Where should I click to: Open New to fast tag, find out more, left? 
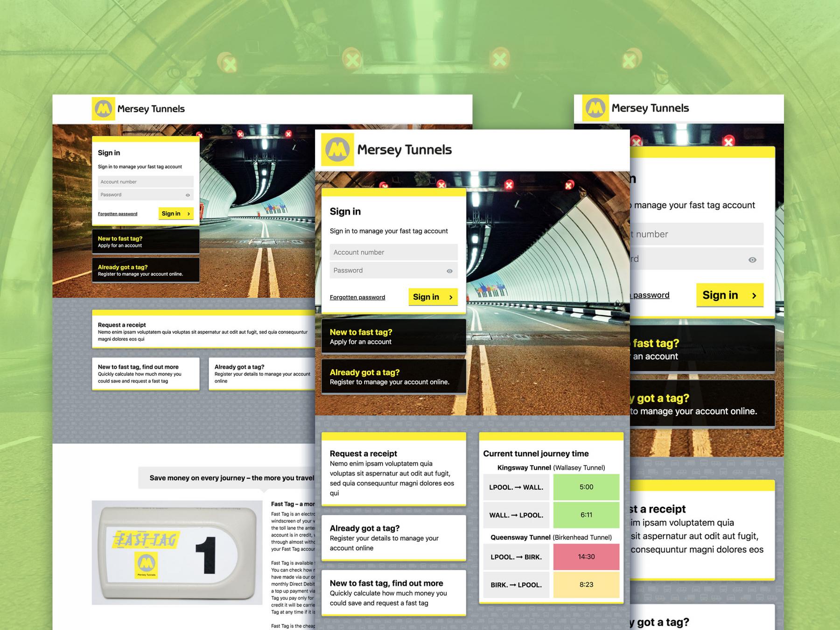(146, 373)
